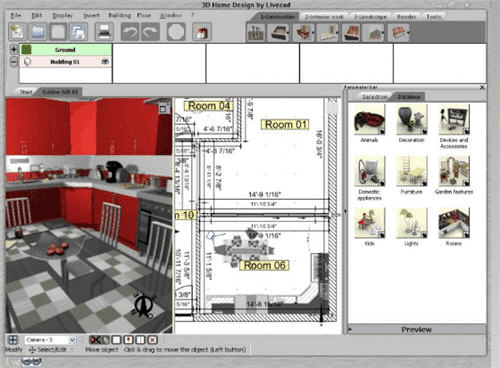Click the red X scissors icon in the bottom toolbar
This screenshot has height=368, width=500.
point(95,340)
